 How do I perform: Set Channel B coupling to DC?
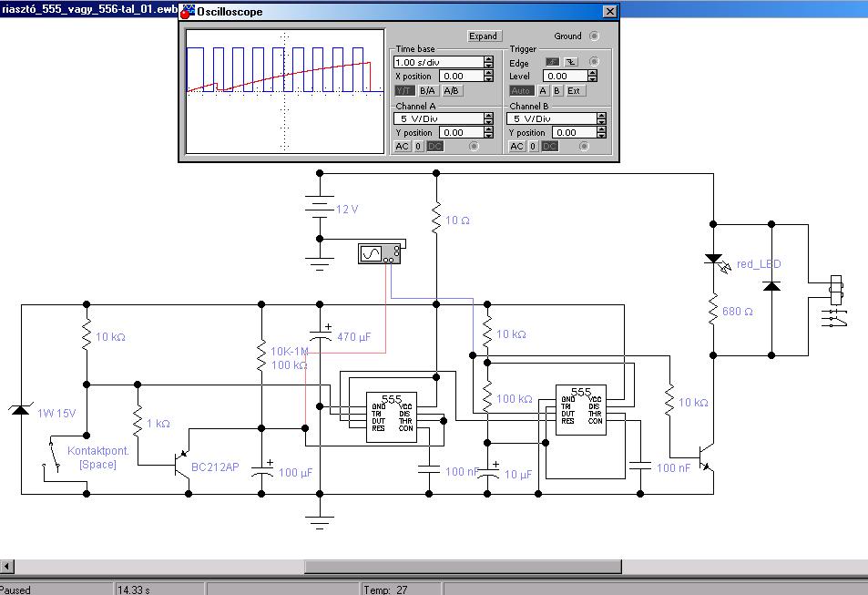[x=550, y=147]
